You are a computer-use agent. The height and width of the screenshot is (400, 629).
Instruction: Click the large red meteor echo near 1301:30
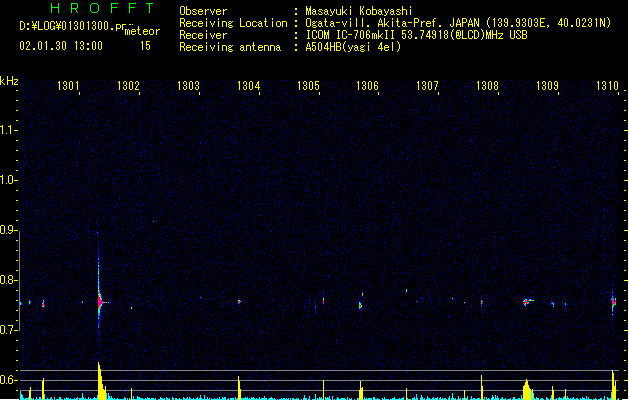click(x=100, y=302)
